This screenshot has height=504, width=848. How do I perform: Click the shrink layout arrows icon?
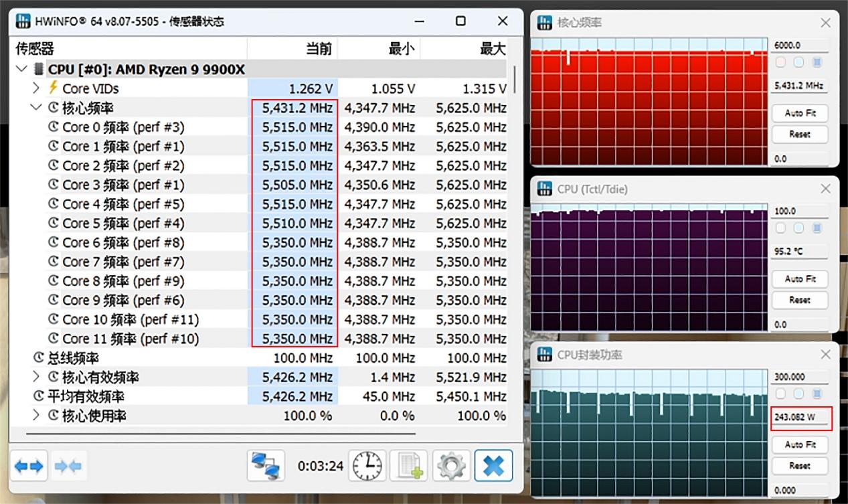click(x=68, y=466)
